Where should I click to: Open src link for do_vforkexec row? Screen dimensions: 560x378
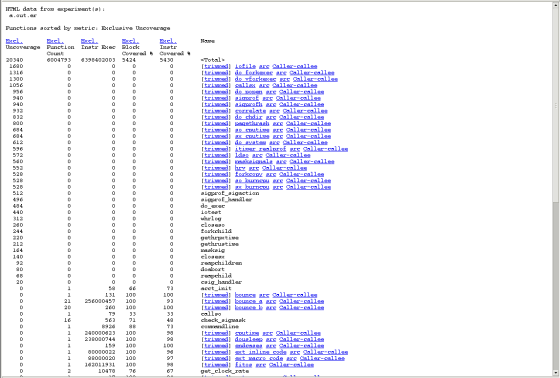click(285, 79)
